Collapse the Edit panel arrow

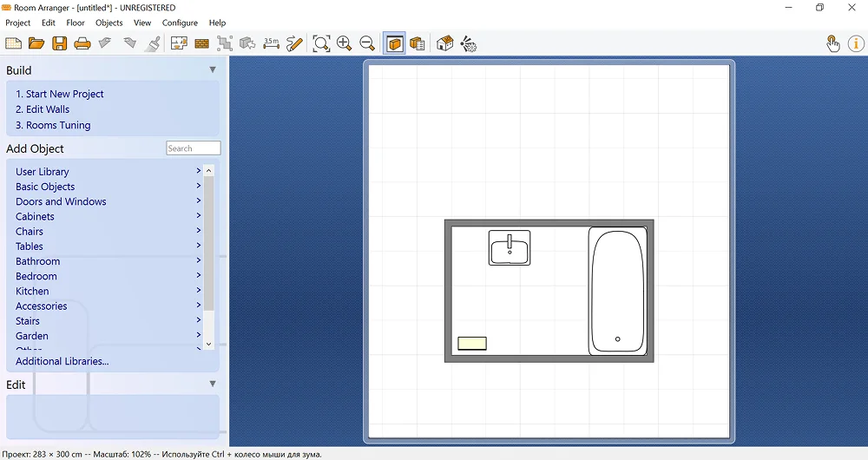point(213,384)
